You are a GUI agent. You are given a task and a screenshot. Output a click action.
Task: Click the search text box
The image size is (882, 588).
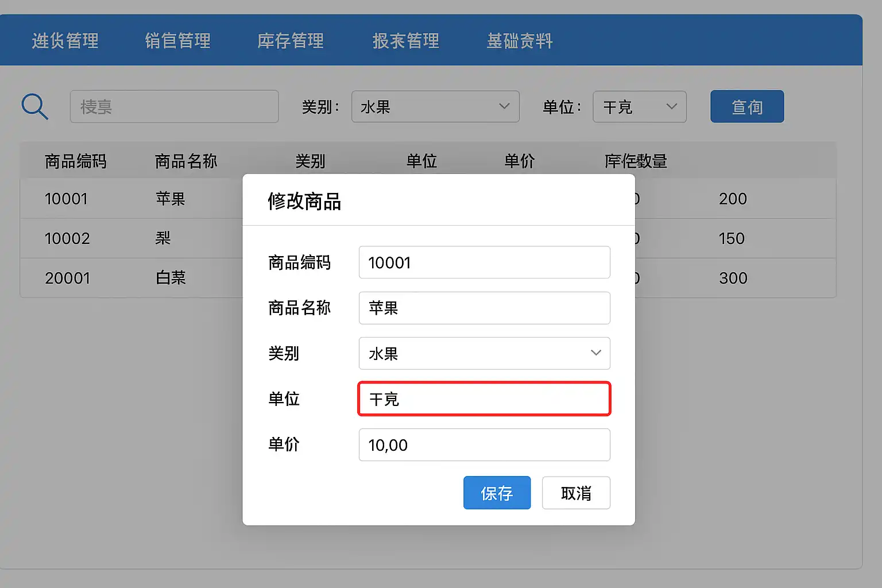pos(174,107)
